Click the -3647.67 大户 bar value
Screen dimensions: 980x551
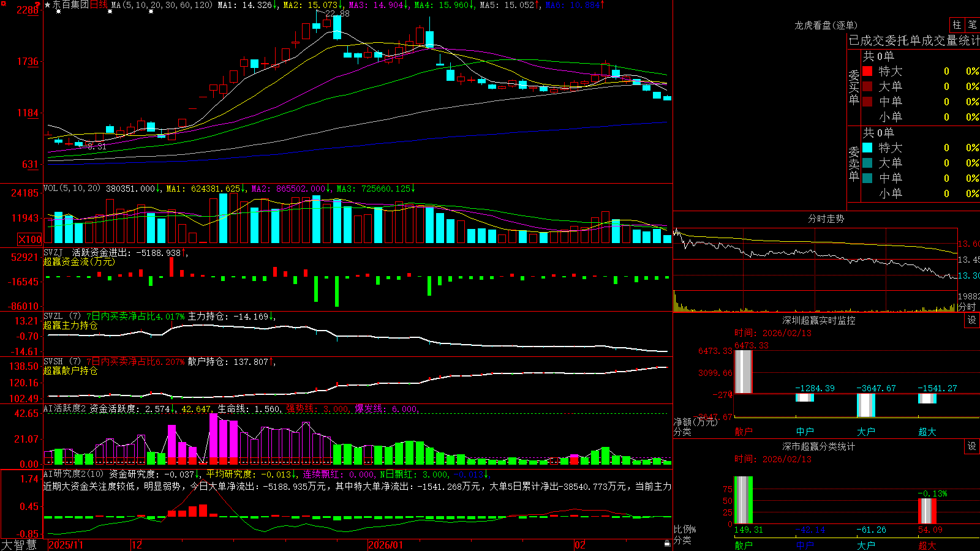(x=876, y=388)
